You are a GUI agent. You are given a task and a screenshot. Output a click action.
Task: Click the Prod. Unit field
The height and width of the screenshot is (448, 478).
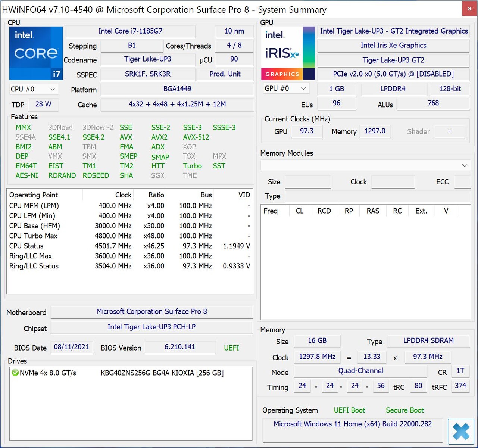(x=225, y=74)
